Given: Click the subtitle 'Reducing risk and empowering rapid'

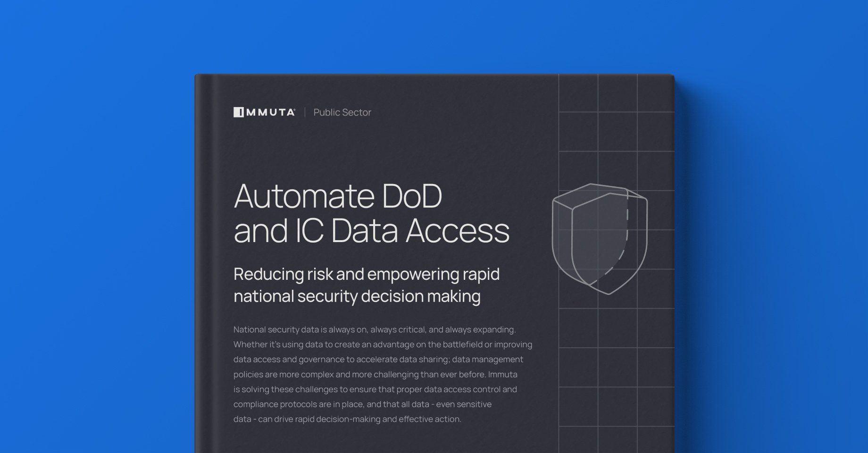Looking at the screenshot, I should (367, 274).
